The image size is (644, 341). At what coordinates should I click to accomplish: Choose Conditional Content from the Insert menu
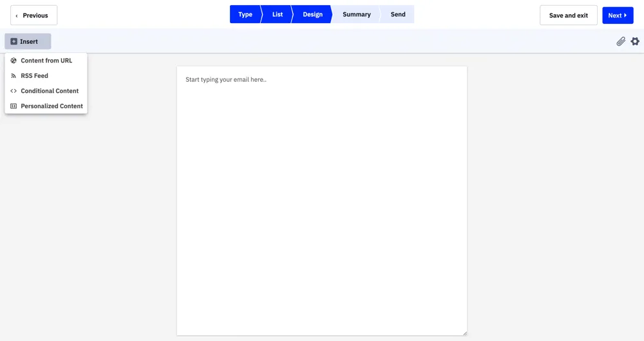49,91
